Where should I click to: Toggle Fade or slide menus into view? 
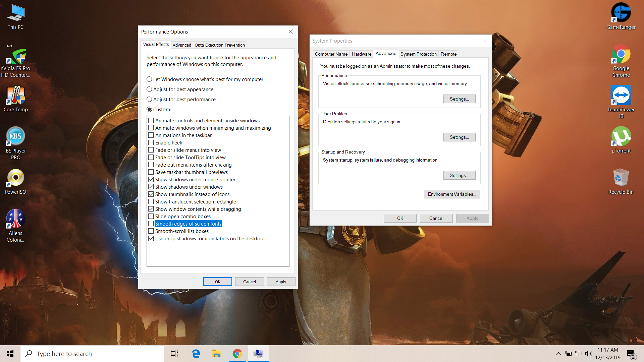[151, 150]
